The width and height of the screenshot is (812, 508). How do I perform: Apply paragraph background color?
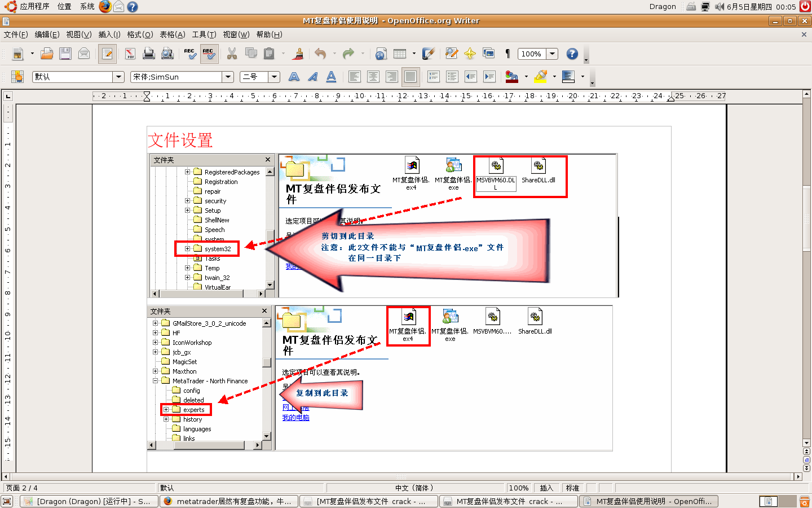coord(568,77)
